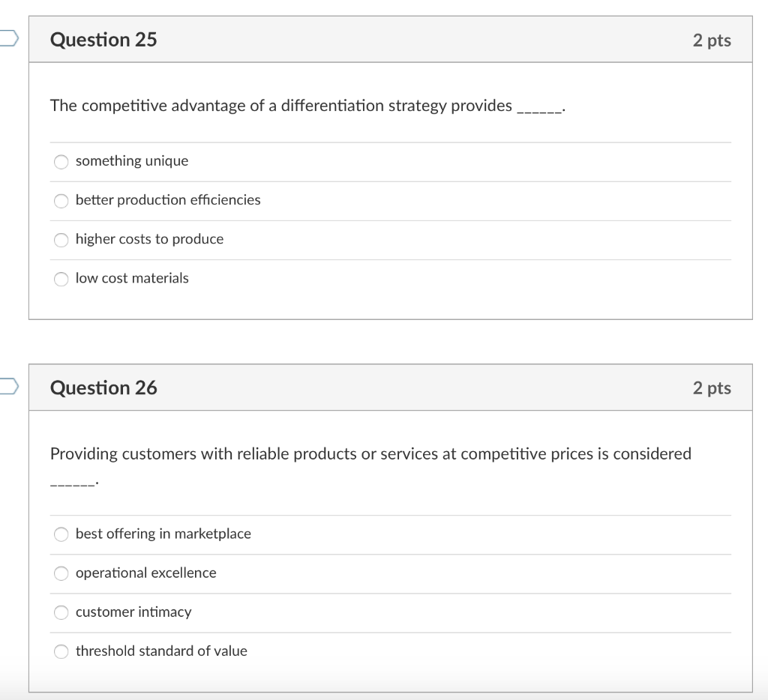Choose "best offering in marketplace" option
The height and width of the screenshot is (700, 768).
tap(61, 534)
